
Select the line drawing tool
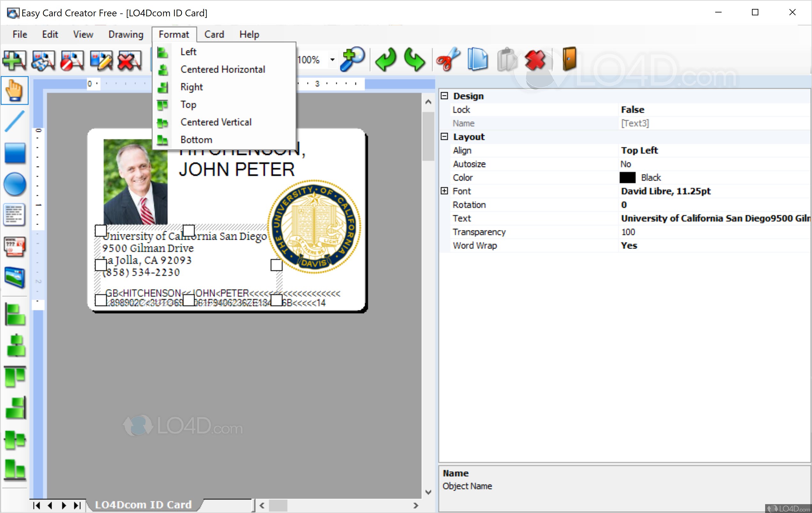15,121
